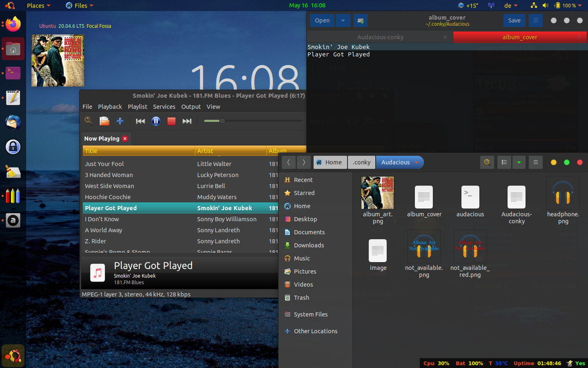Jump to Home in the Files path bar
The height and width of the screenshot is (368, 588).
[330, 162]
